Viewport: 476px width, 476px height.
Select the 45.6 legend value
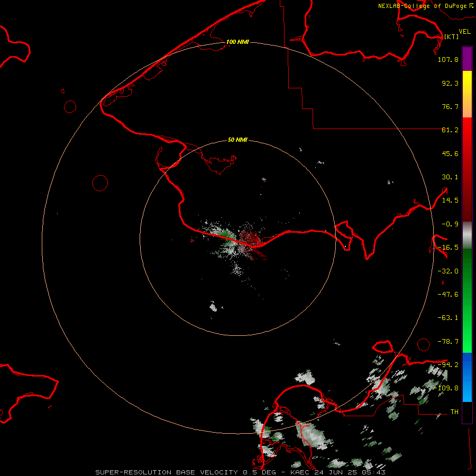click(450, 153)
